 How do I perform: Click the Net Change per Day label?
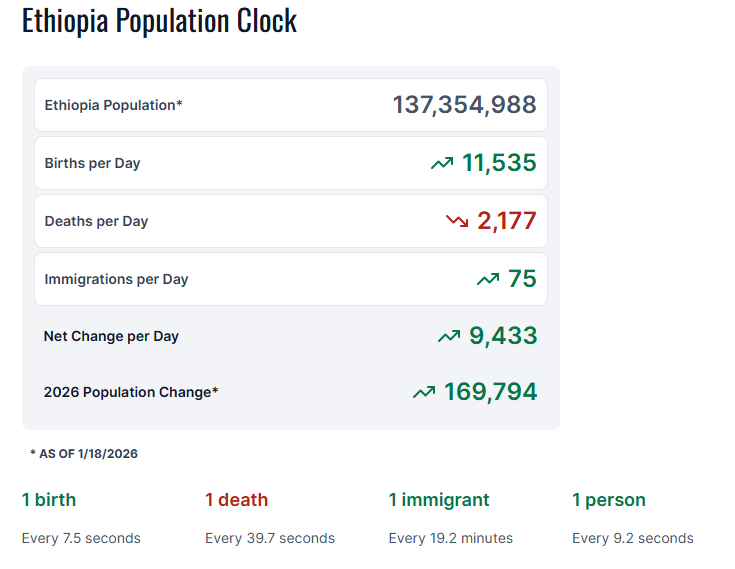(111, 336)
